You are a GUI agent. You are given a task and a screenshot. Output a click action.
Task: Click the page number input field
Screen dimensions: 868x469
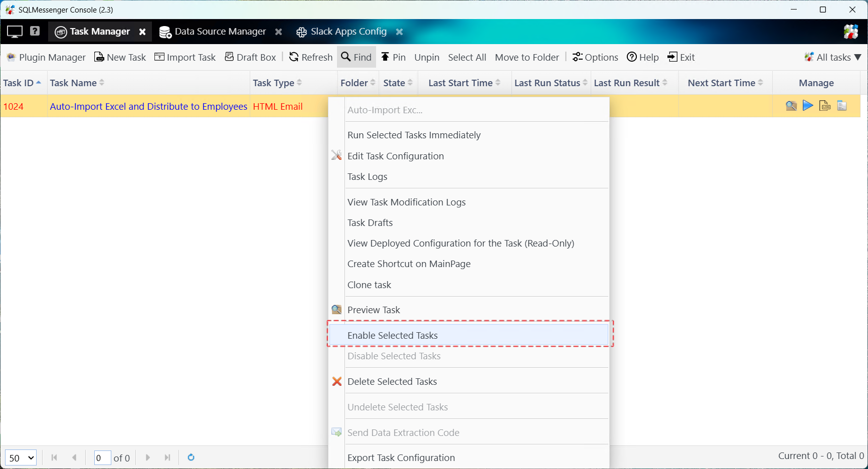click(102, 458)
